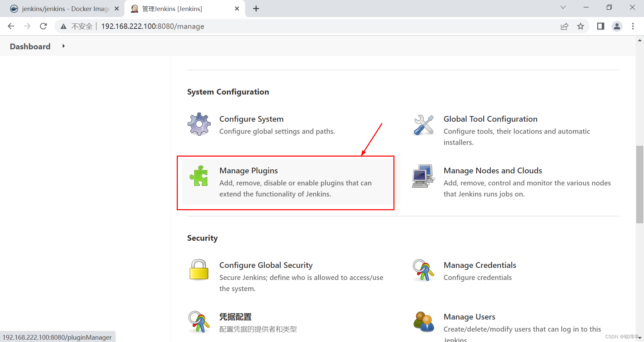This screenshot has height=342, width=644.
Task: Click the 凭据配置 keys icon
Action: click(199, 322)
